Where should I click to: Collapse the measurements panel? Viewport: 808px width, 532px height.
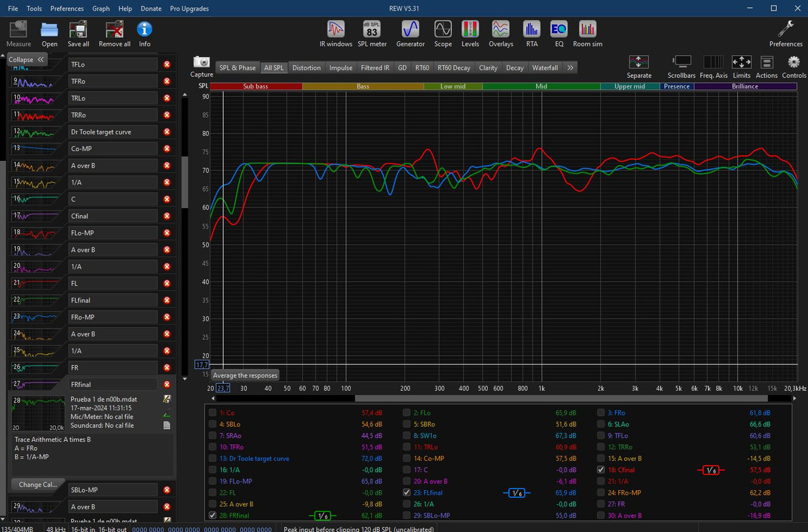click(x=27, y=59)
